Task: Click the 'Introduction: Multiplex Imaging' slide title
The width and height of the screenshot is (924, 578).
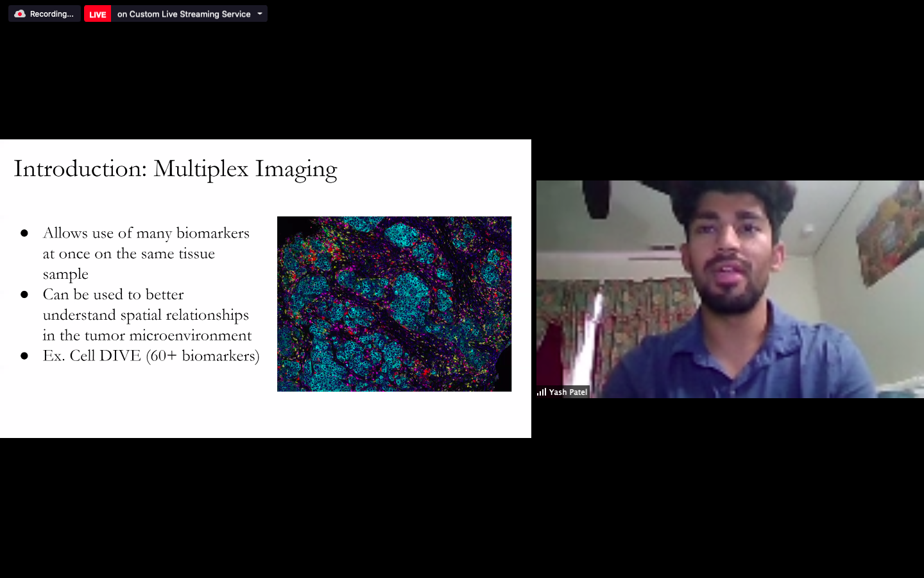Action: (x=175, y=169)
